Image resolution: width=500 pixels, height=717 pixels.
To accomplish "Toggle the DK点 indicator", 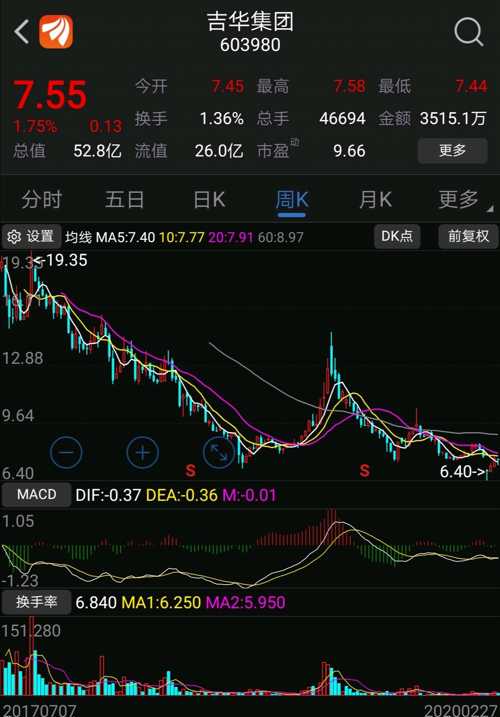I will click(397, 236).
